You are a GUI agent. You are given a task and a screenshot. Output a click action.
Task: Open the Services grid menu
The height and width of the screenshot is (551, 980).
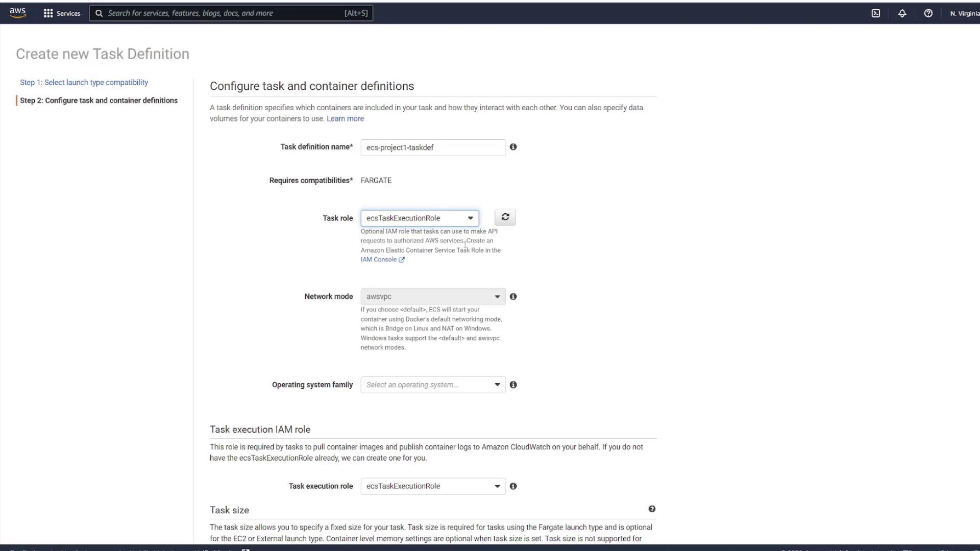pyautogui.click(x=48, y=13)
